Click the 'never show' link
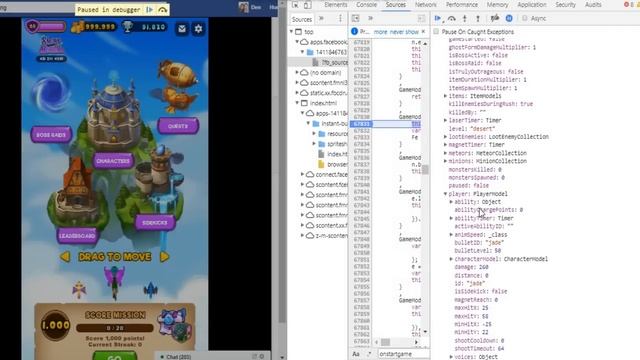640x360 pixels. (x=404, y=31)
